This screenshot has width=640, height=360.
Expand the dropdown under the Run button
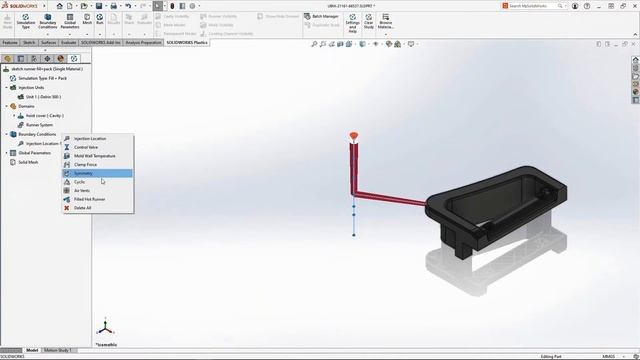100,34
